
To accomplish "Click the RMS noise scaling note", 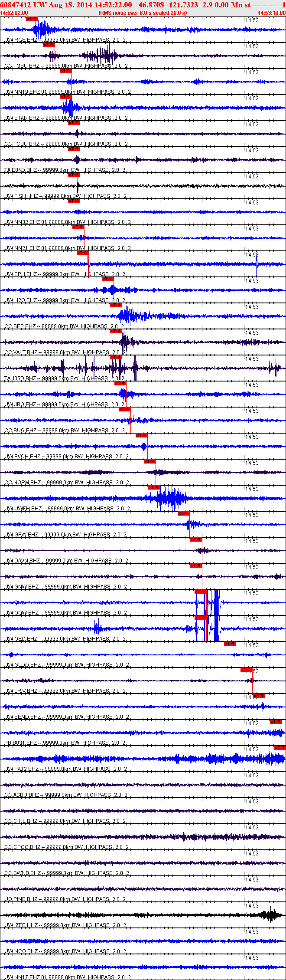I will pos(143,13).
